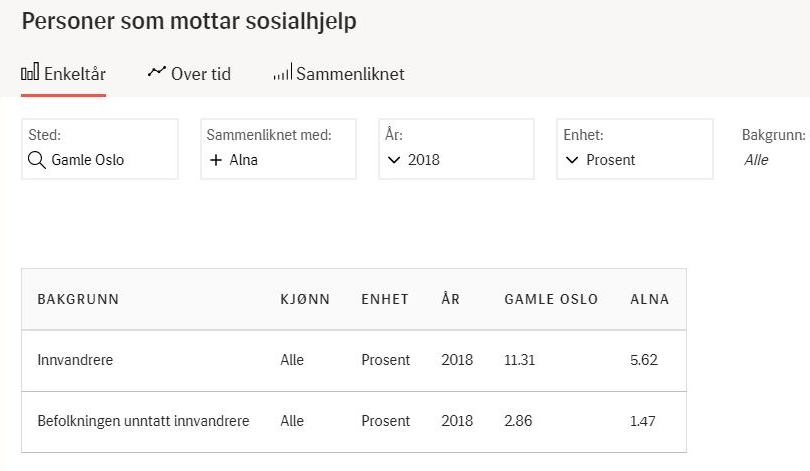Click the chevron icon next to Prosent
This screenshot has height=471, width=810.
pyautogui.click(x=572, y=160)
